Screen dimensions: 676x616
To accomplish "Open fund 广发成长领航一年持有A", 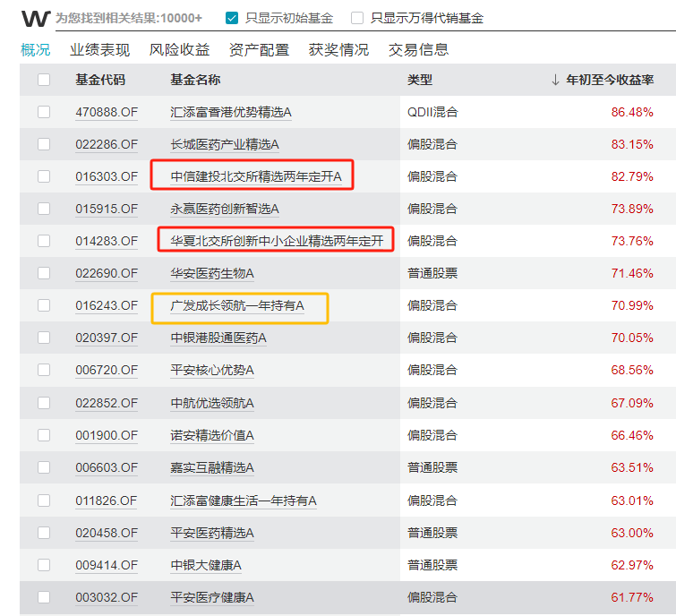I will (237, 305).
